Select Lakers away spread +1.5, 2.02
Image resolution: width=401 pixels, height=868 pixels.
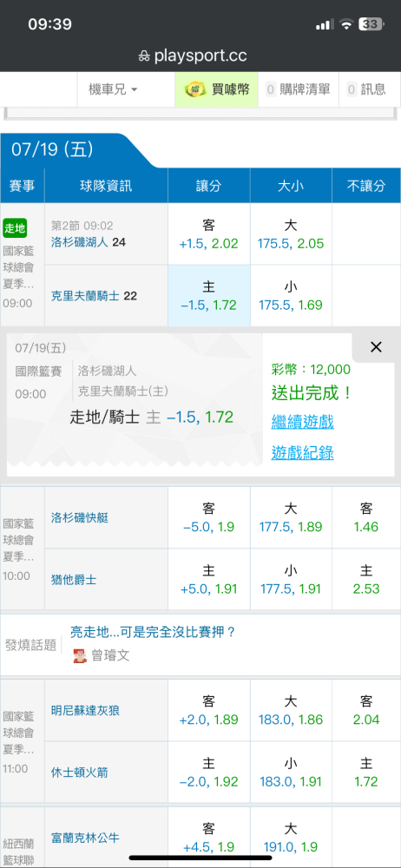[x=209, y=234]
